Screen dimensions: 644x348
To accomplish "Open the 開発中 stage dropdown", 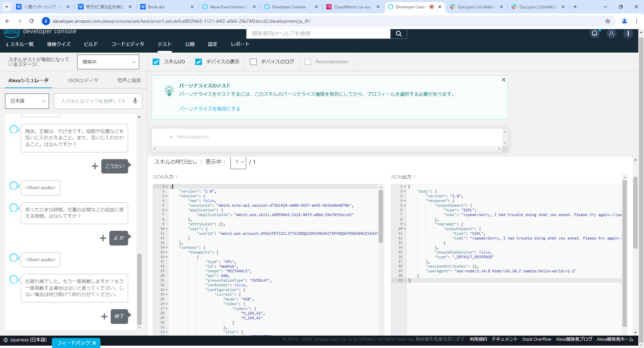I will (108, 62).
